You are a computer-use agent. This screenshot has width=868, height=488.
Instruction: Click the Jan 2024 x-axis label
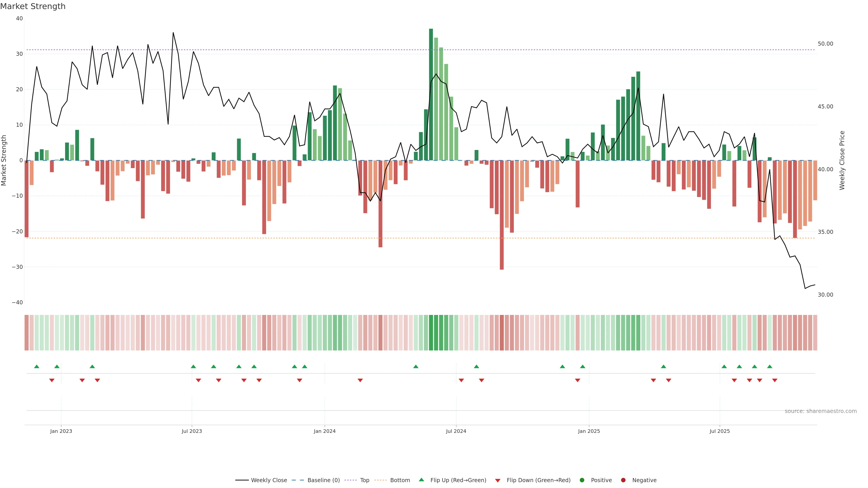pos(325,431)
